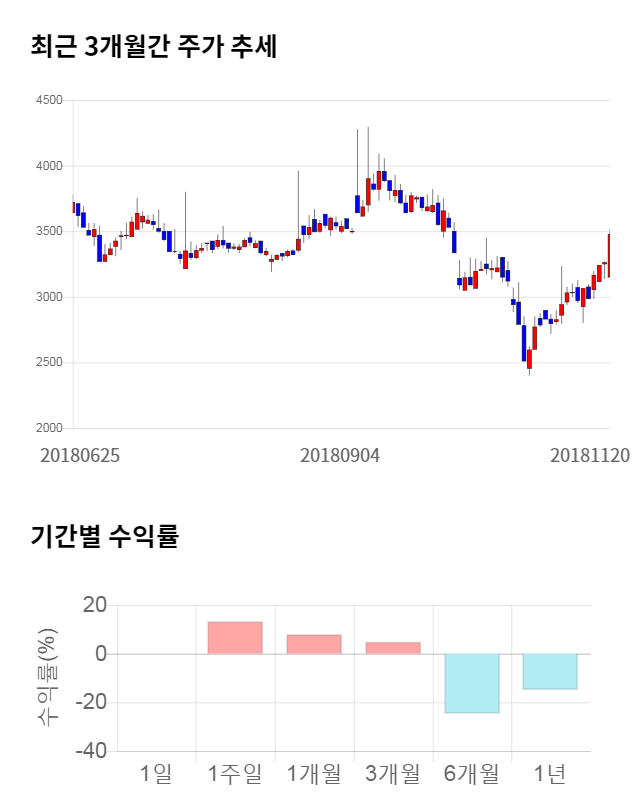640x810 pixels.
Task: Click the 2000 price axis label
Action: (x=48, y=428)
